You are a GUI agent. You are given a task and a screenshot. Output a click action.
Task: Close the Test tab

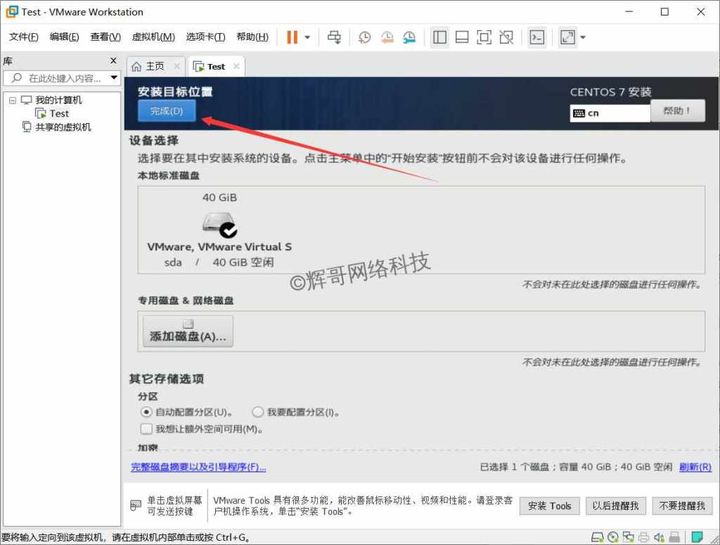click(236, 66)
